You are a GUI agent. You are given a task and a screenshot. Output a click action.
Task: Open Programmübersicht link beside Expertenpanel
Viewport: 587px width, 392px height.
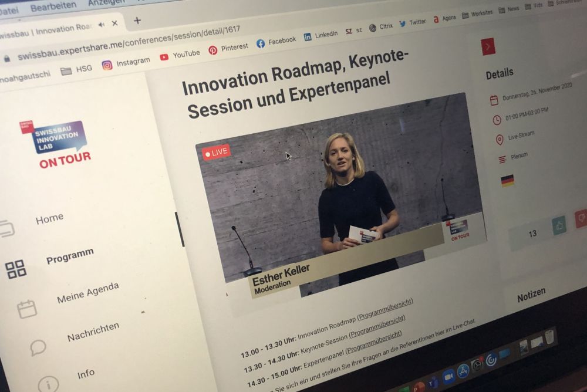pyautogui.click(x=373, y=342)
